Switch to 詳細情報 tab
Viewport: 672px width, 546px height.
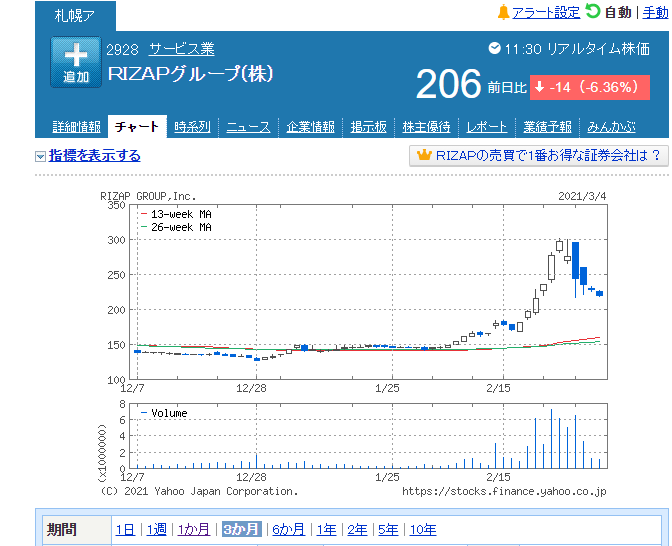(76, 127)
